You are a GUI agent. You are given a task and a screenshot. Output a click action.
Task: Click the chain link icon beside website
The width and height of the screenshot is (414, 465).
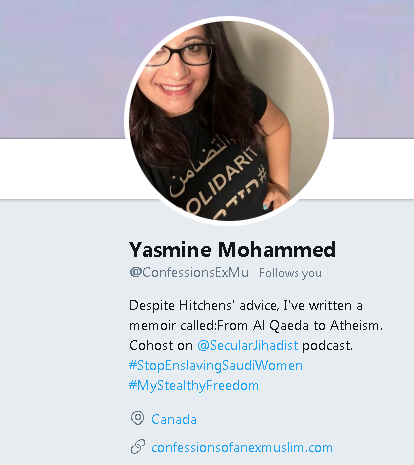[138, 447]
